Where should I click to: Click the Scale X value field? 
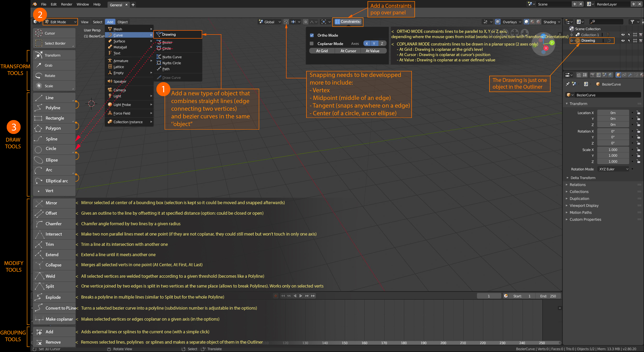[613, 150]
